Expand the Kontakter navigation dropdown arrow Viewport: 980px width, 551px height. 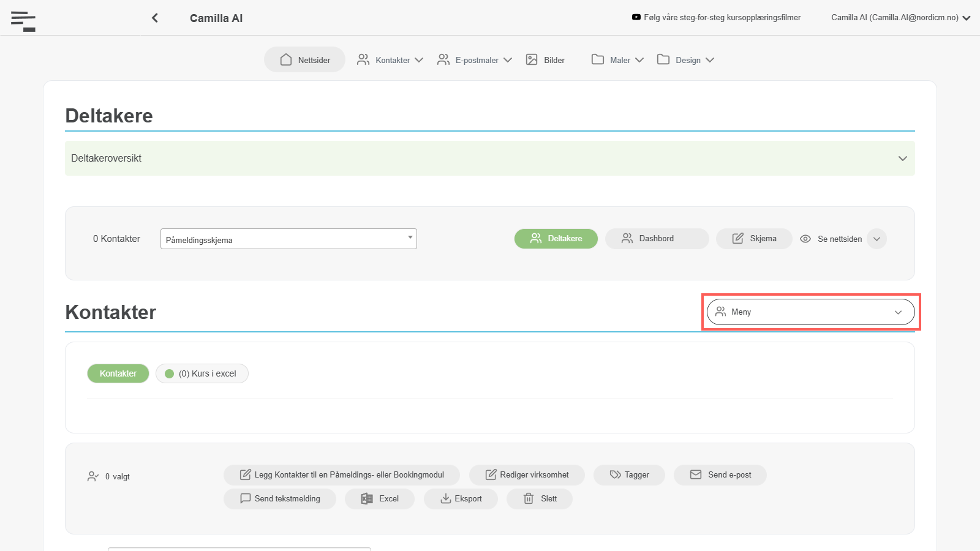tap(419, 60)
